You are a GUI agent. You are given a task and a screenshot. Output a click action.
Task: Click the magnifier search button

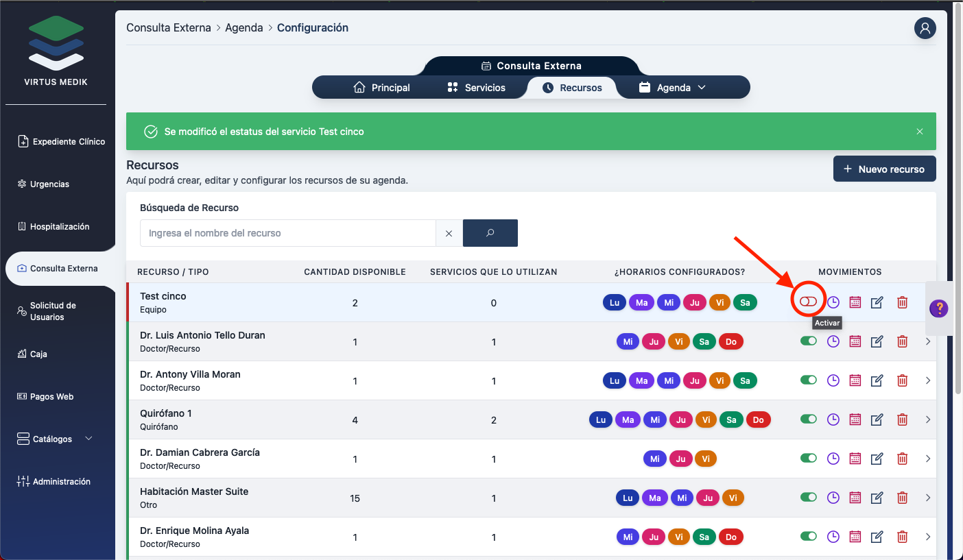pos(490,233)
